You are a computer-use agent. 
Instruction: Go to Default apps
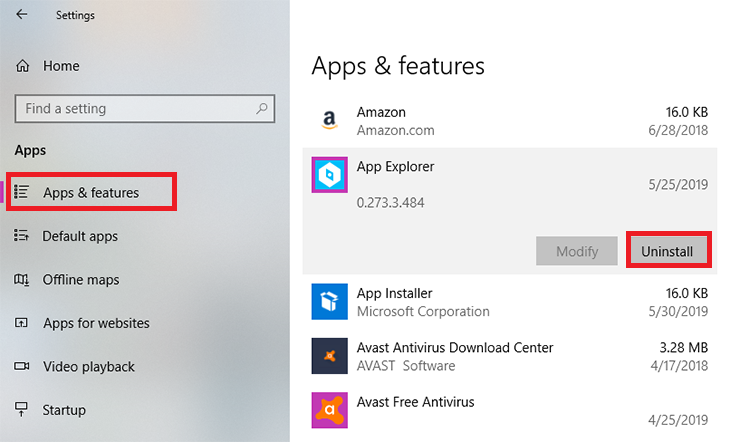pyautogui.click(x=80, y=237)
